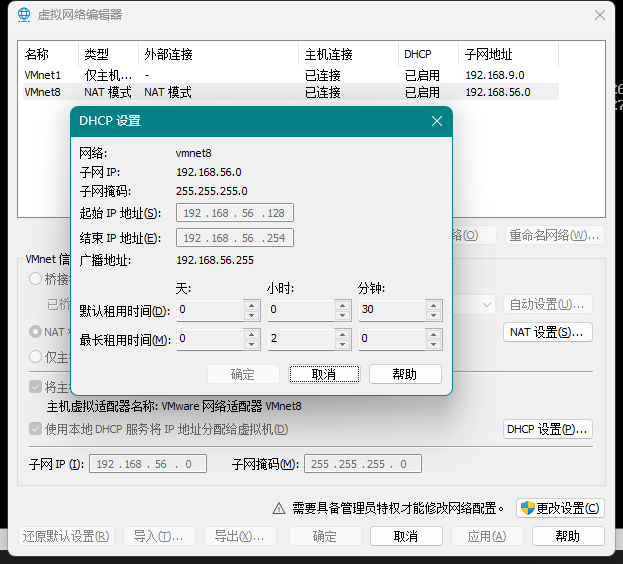Viewport: 623px width, 564px height.
Task: Decrease maximum lease minutes with down arrow
Action: [433, 345]
